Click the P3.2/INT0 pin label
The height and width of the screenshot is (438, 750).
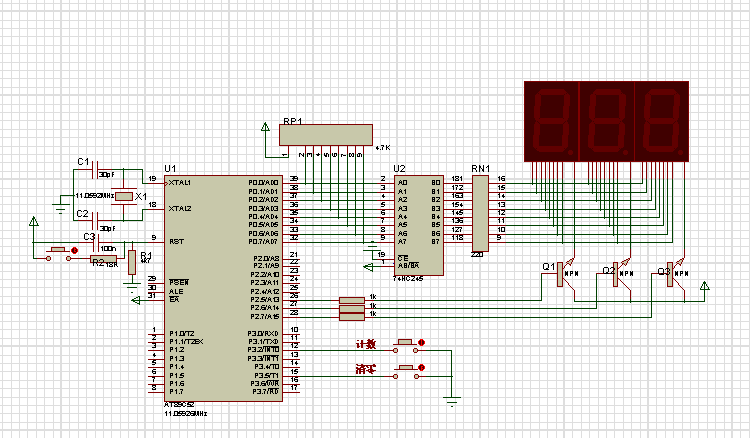(263, 350)
